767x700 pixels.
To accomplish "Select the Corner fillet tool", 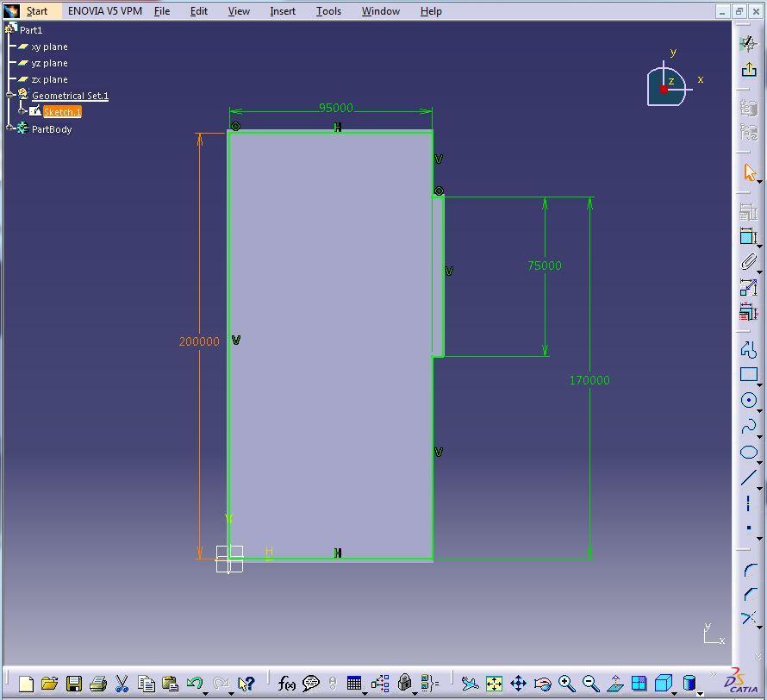I will pyautogui.click(x=749, y=571).
